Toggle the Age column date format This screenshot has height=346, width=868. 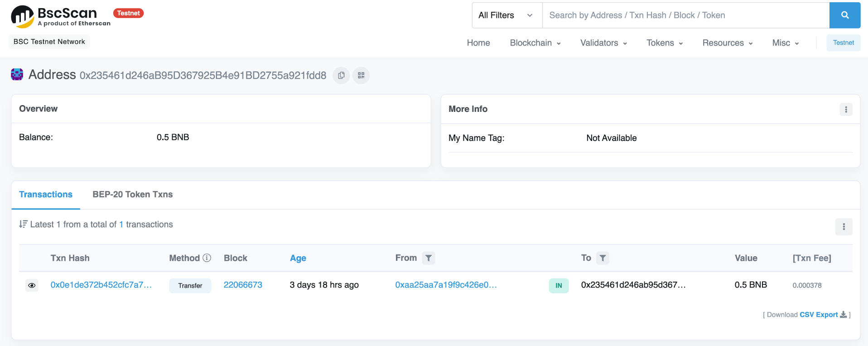(x=298, y=258)
